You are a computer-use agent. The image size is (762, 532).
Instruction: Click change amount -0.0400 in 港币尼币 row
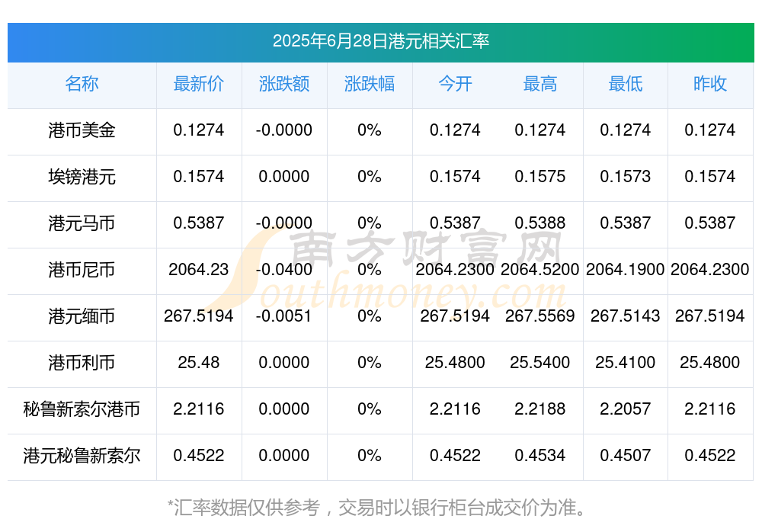[283, 269]
